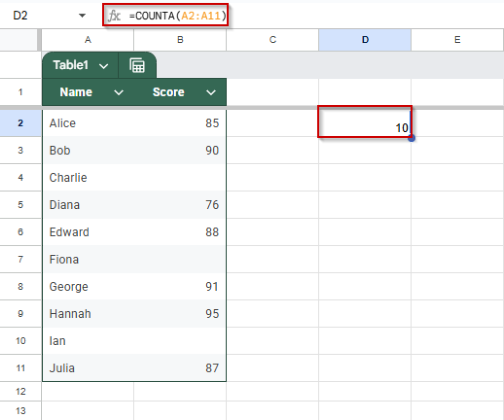Viewport: 504px width, 420px height.
Task: Open the Table1 name dropdown chevron
Action: (103, 66)
